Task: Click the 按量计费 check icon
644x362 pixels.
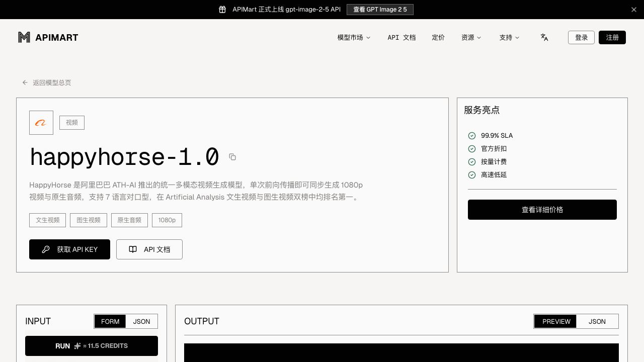Action: click(x=472, y=162)
